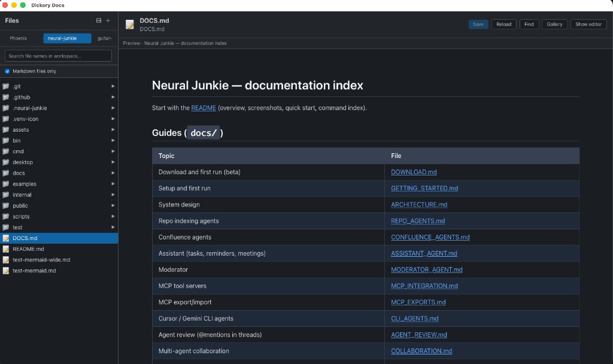
Task: Open the Find button
Action: coord(529,24)
